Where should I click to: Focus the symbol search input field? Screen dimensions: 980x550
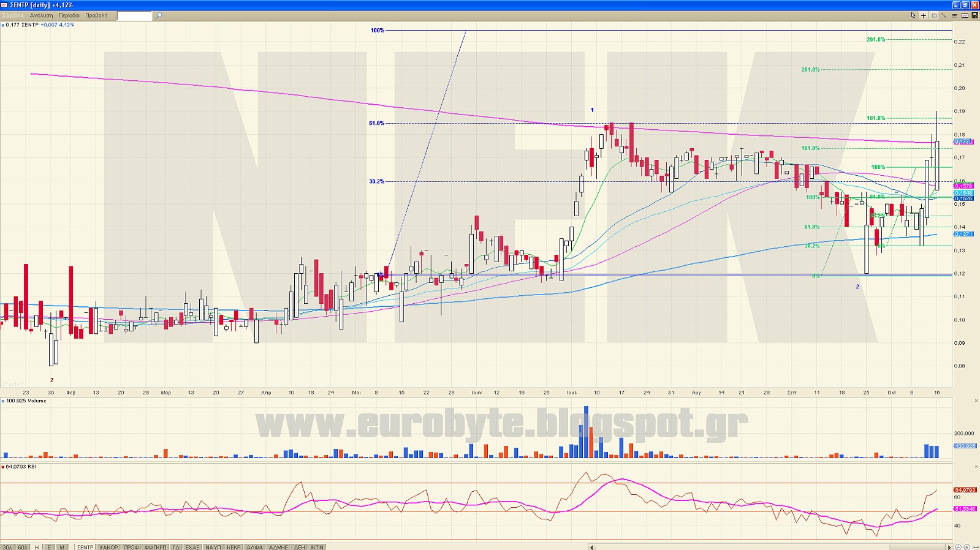coord(134,15)
